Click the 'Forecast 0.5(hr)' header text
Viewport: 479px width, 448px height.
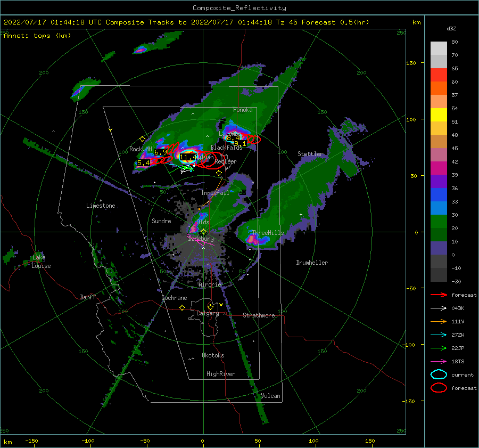[x=335, y=22]
